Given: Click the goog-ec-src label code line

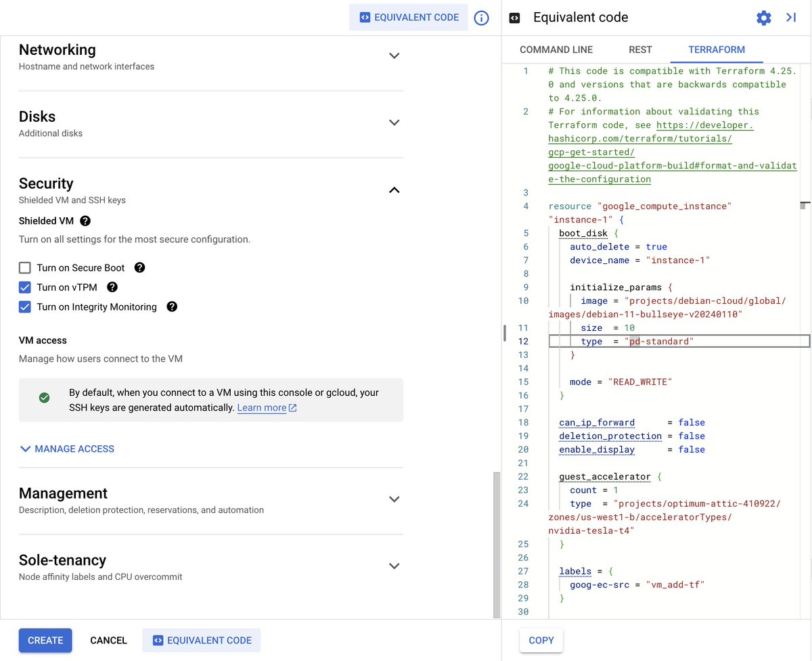Looking at the screenshot, I should (637, 585).
